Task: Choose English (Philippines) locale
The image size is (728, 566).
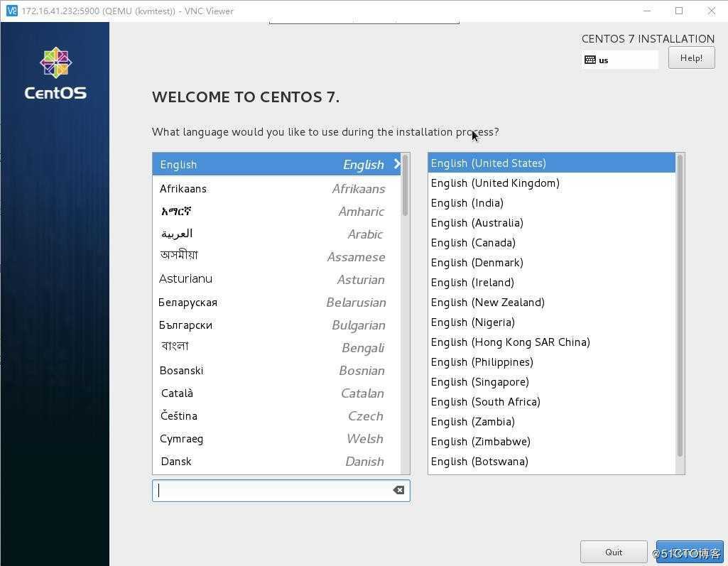Action: [552, 362]
